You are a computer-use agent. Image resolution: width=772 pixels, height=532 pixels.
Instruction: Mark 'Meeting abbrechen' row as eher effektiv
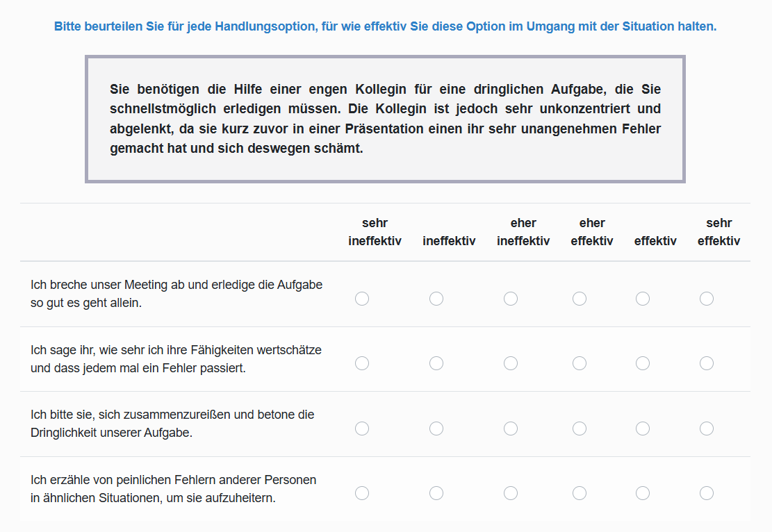tap(579, 298)
